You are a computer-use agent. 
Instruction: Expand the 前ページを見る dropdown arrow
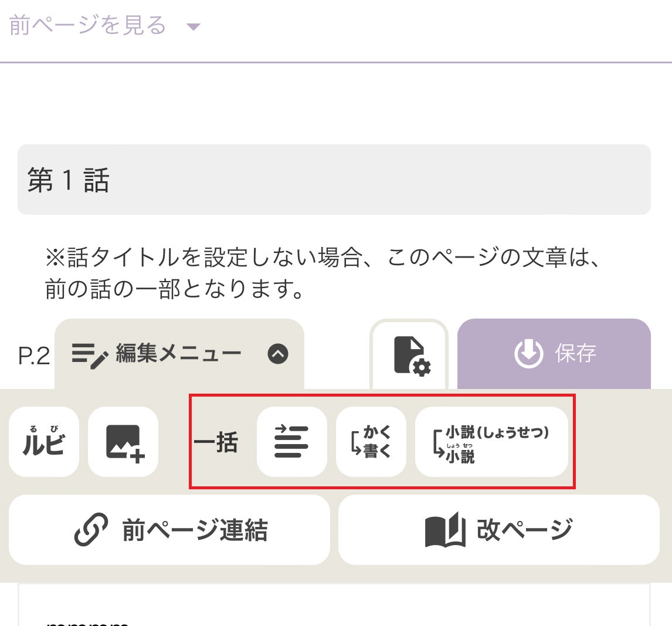194,26
